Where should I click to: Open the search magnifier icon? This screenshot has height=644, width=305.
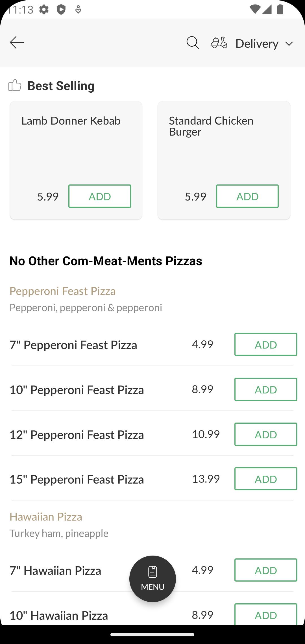[193, 43]
